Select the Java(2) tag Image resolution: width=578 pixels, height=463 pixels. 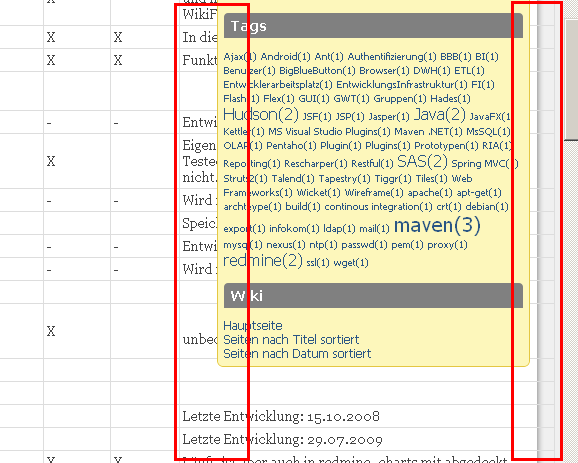coord(440,115)
